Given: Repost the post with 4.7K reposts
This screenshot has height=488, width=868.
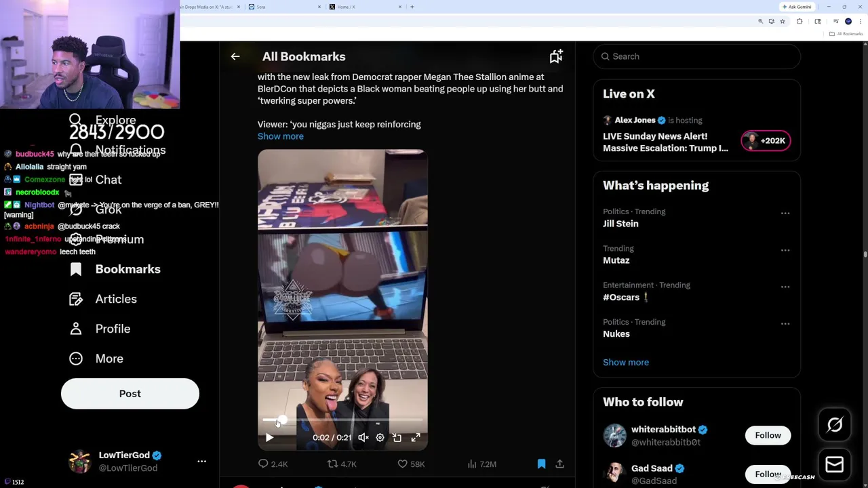Looking at the screenshot, I should 342,464.
